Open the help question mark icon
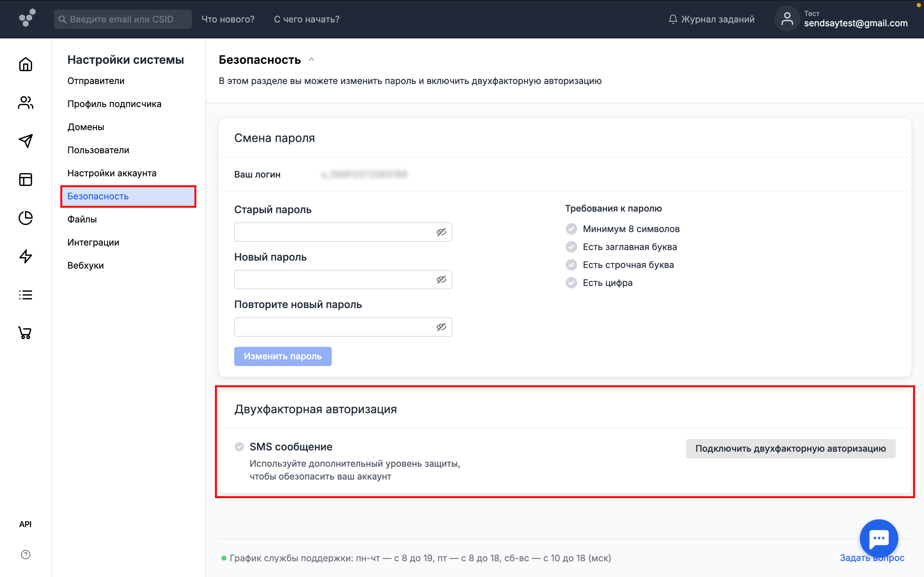Image resolution: width=924 pixels, height=577 pixels. tap(26, 555)
